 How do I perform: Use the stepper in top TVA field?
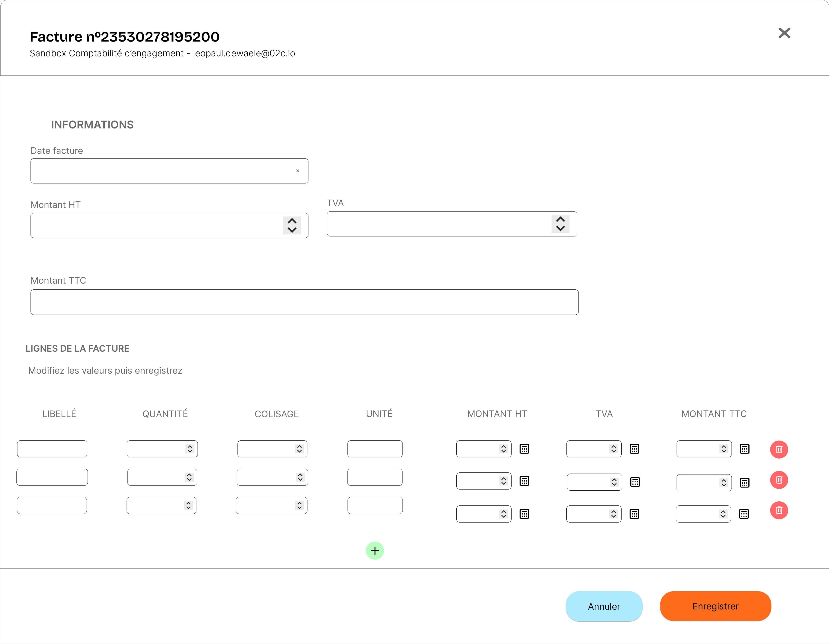point(560,224)
